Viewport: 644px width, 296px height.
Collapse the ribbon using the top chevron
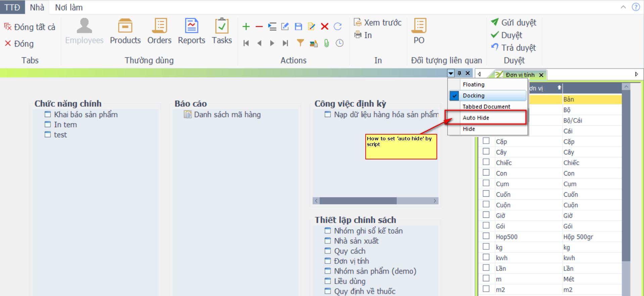coord(623,7)
